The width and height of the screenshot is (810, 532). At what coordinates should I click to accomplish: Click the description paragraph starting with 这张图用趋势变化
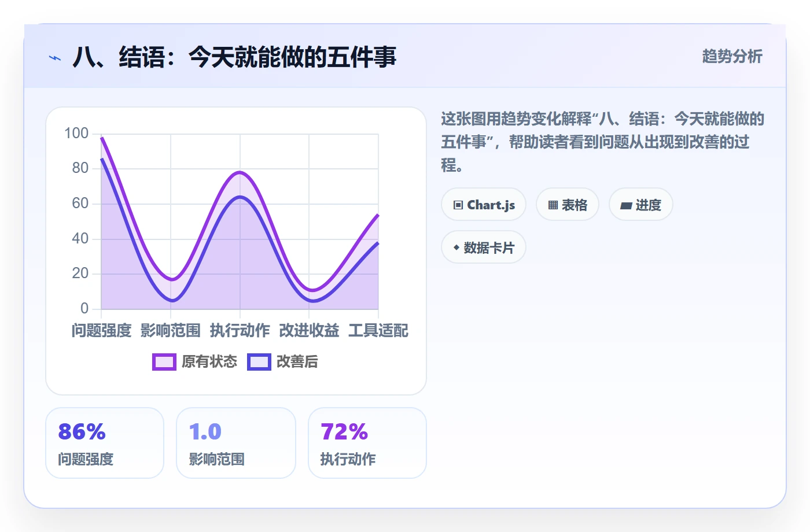pyautogui.click(x=602, y=142)
